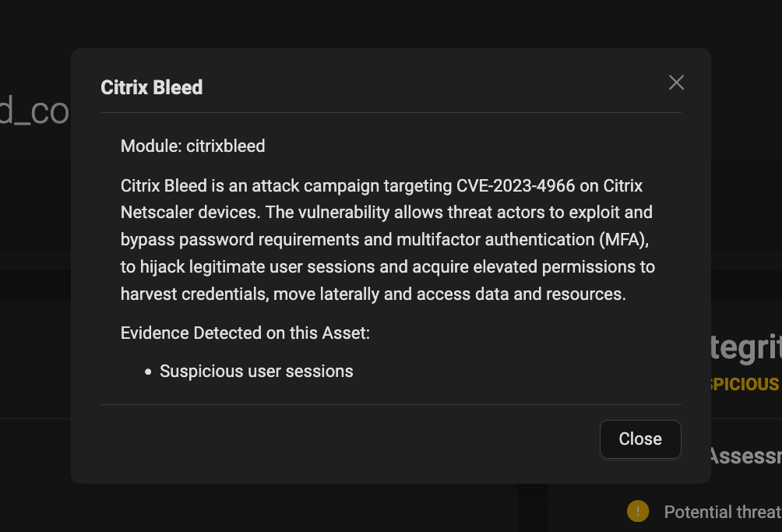Select the 'Module: citrixbleed' text
The width and height of the screenshot is (782, 532).
tap(192, 146)
